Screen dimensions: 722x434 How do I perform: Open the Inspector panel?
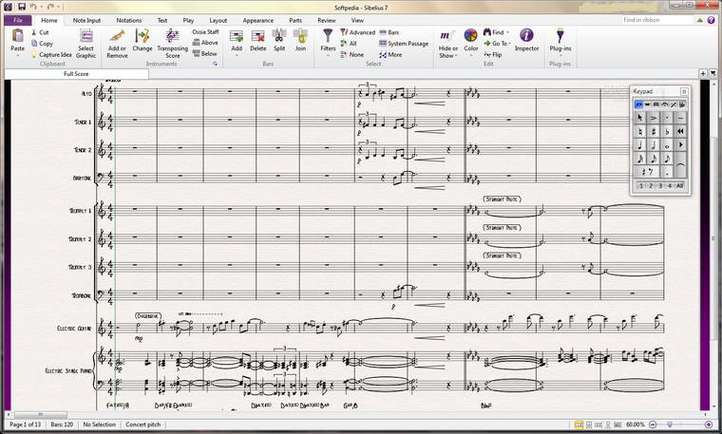[527, 40]
